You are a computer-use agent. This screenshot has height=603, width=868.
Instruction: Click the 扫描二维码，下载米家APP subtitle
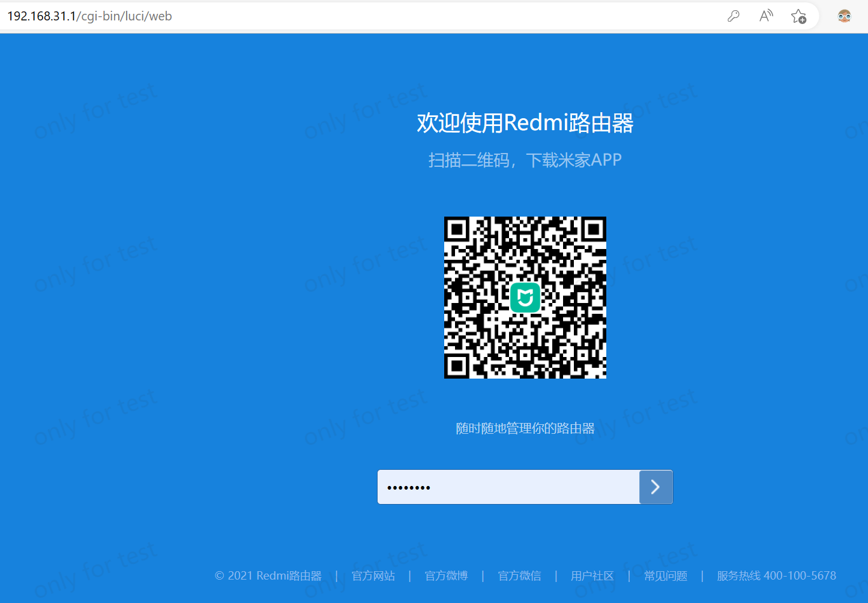pyautogui.click(x=525, y=160)
